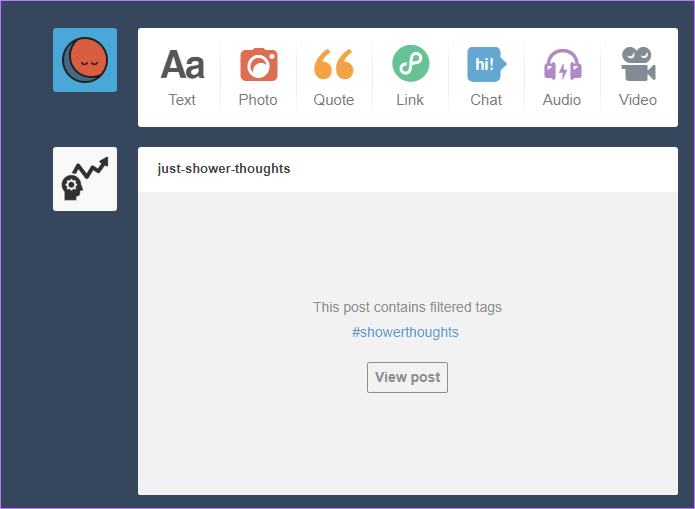This screenshot has height=509, width=695.
Task: Visit the just-shower-thoughts blog name link
Action: 224,168
